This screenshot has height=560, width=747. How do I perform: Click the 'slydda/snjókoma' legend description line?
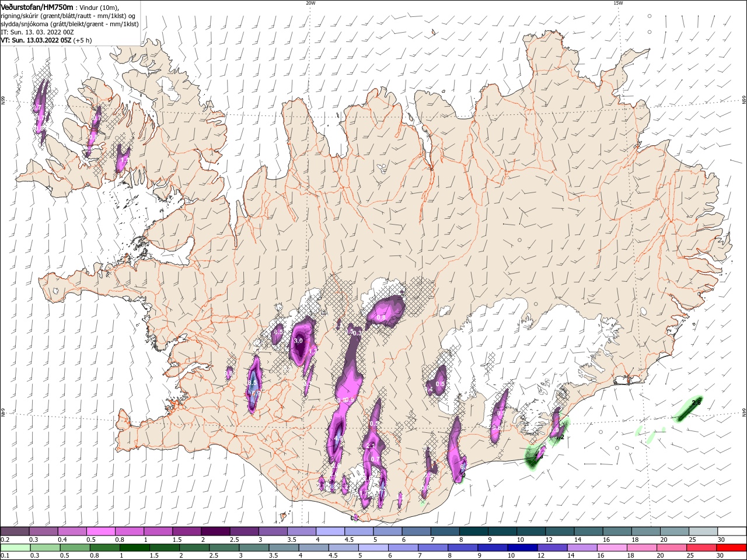69,24
